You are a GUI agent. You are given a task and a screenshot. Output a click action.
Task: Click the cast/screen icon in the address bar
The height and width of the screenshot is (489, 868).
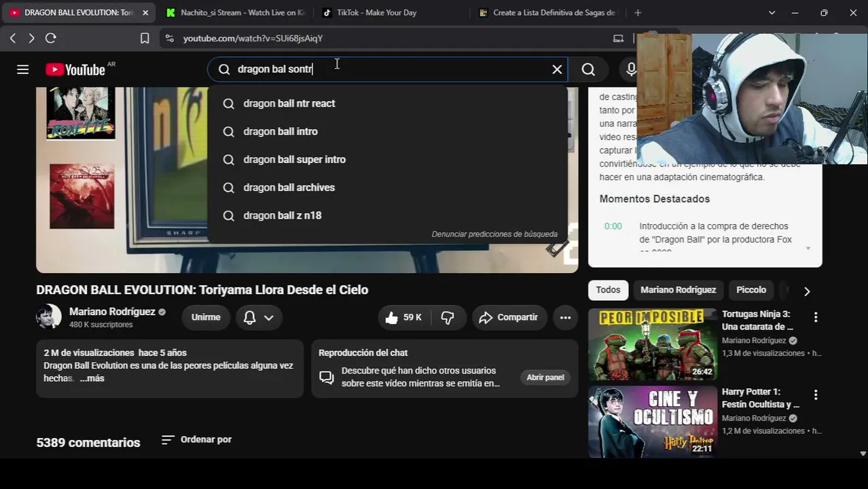click(618, 39)
